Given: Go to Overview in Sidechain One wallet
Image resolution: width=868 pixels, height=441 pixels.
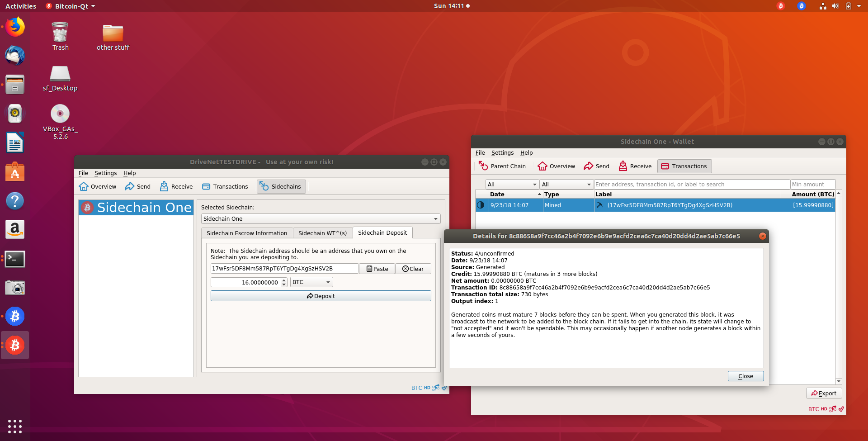Looking at the screenshot, I should tap(556, 166).
